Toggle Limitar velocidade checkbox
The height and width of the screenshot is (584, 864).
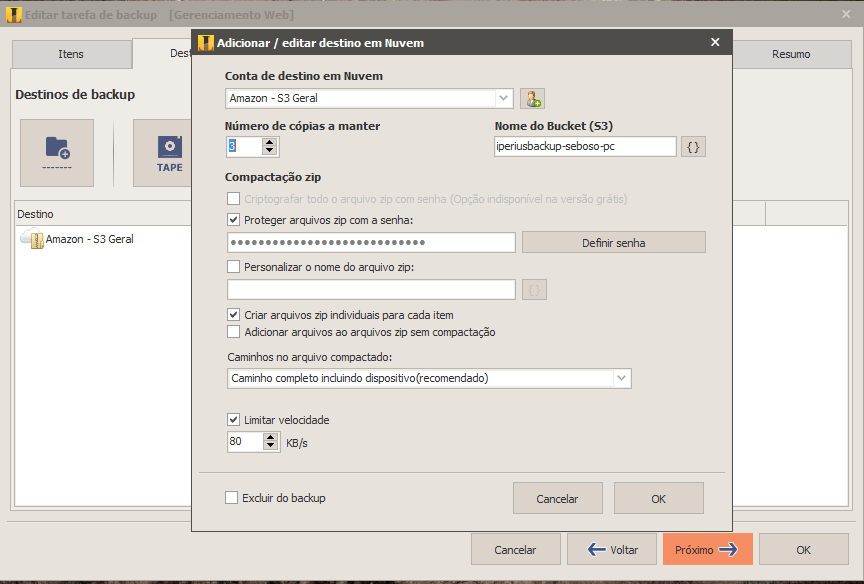click(234, 420)
